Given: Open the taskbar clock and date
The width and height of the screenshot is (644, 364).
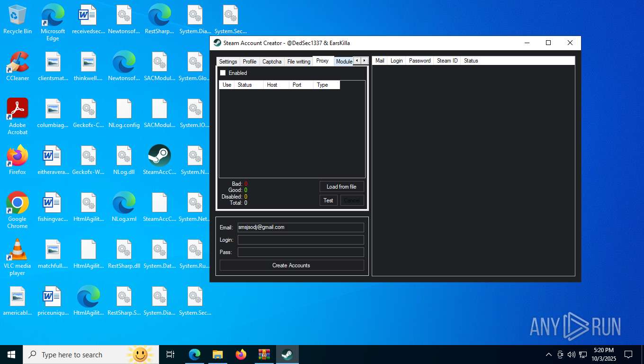Looking at the screenshot, I should (603, 355).
